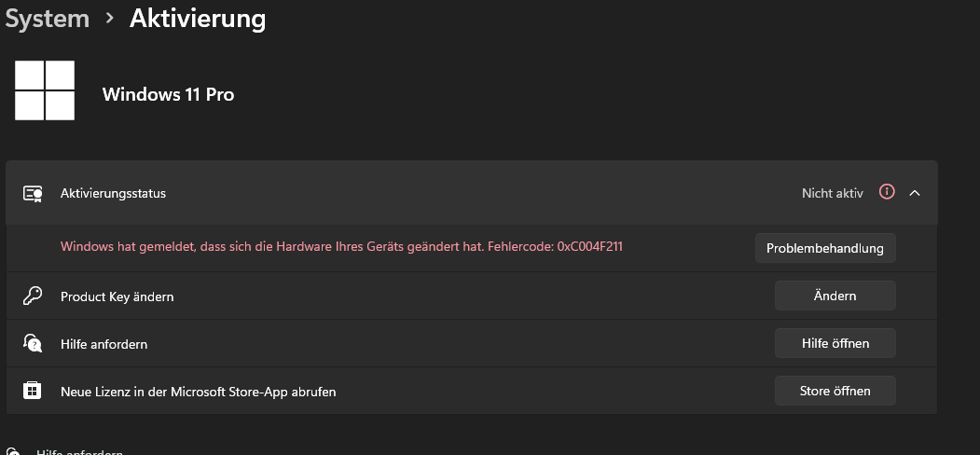Click the breadcrumb arrow separator after System

110,18
